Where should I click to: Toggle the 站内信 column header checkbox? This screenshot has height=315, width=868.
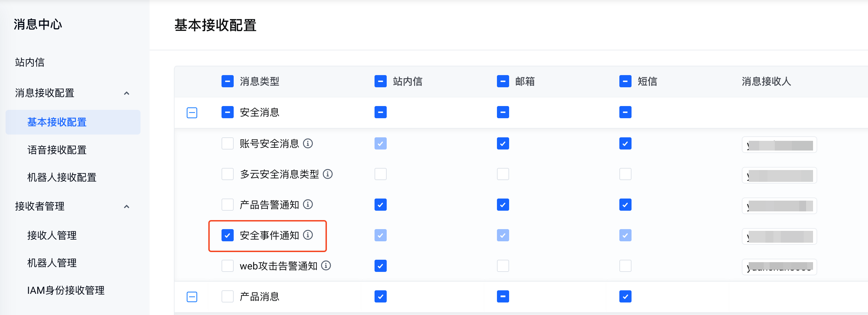click(380, 81)
